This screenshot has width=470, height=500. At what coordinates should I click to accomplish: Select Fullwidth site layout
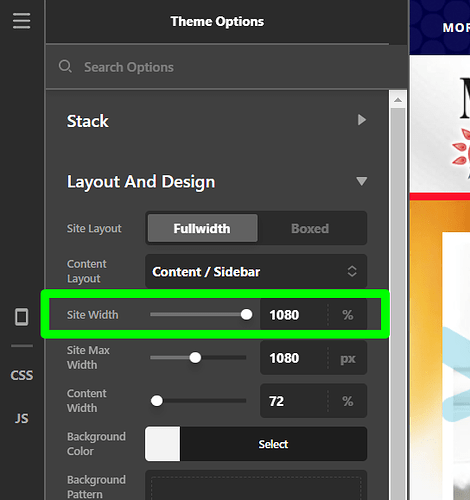point(202,228)
